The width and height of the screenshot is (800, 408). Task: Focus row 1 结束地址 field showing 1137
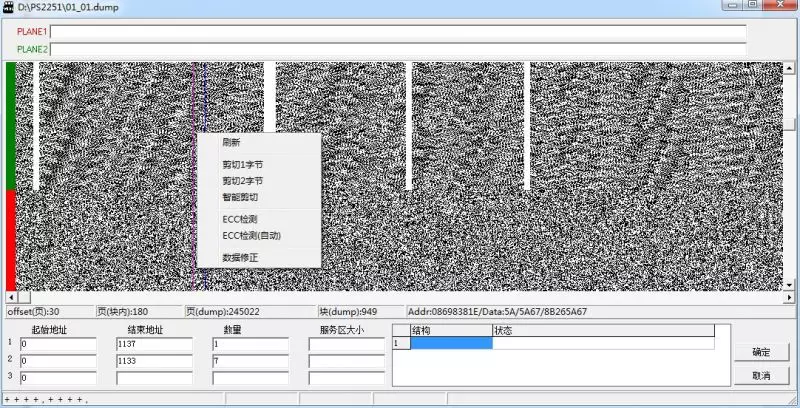pyautogui.click(x=155, y=344)
